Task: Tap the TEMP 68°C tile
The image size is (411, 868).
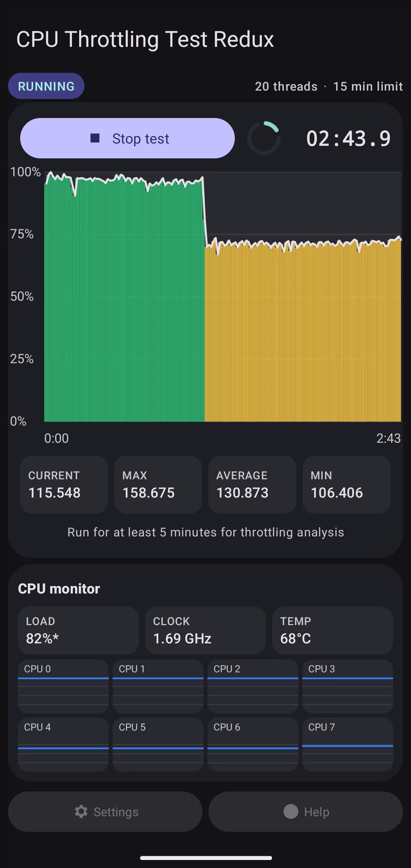Action: (x=332, y=630)
